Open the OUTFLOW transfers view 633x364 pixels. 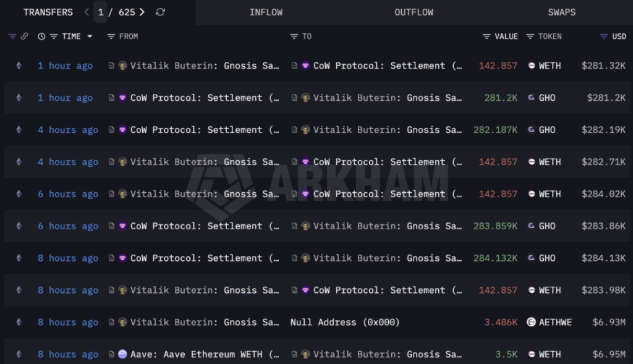point(414,12)
